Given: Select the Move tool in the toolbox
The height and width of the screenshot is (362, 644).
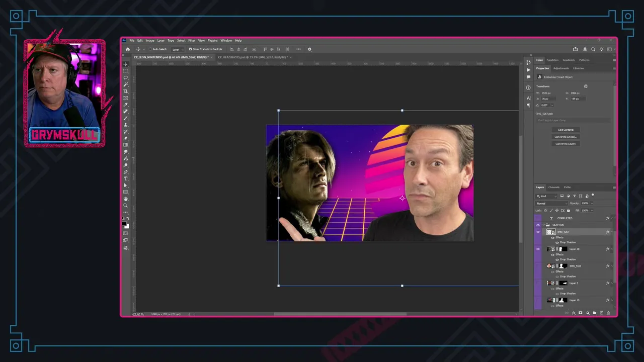Looking at the screenshot, I should (126, 64).
